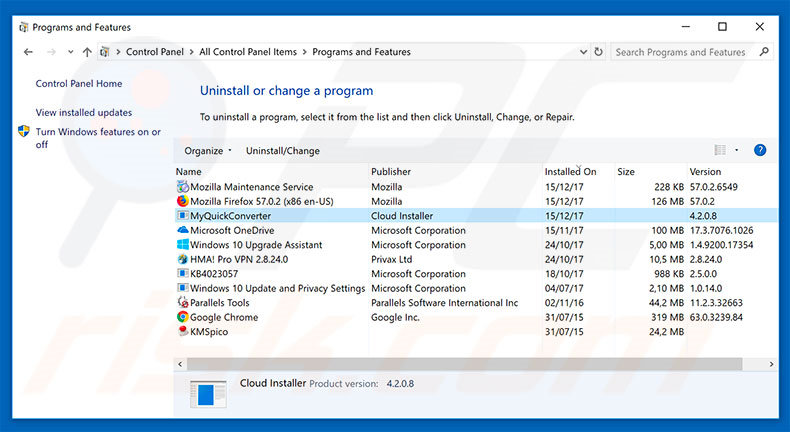Click Programs and Features breadcrumb segment

tap(361, 52)
